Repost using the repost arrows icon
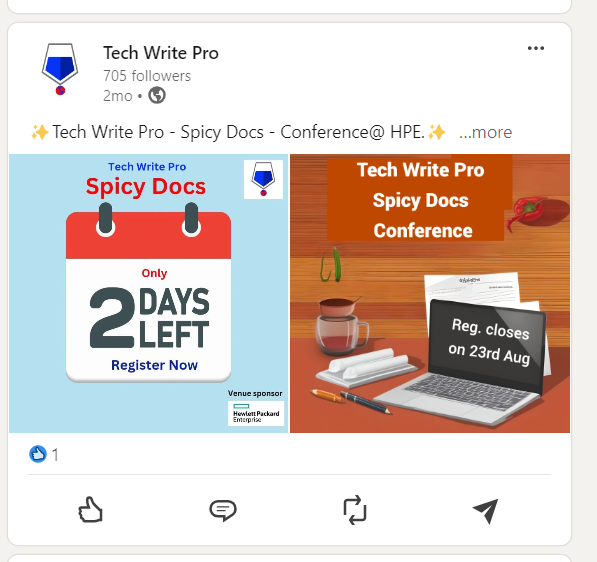Screen dimensions: 597x562 [x=354, y=510]
